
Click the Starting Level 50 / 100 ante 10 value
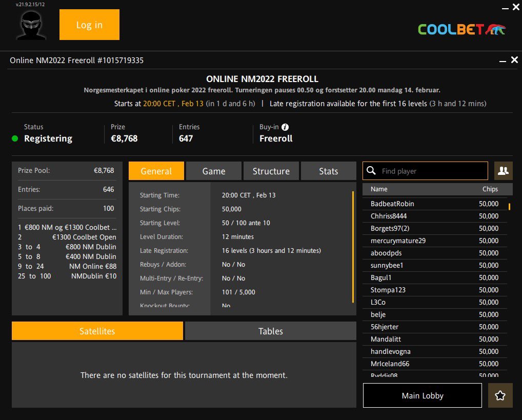246,223
